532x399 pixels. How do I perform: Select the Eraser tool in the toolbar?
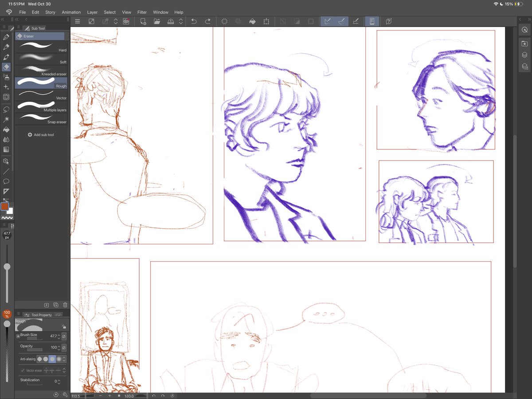[x=6, y=67]
